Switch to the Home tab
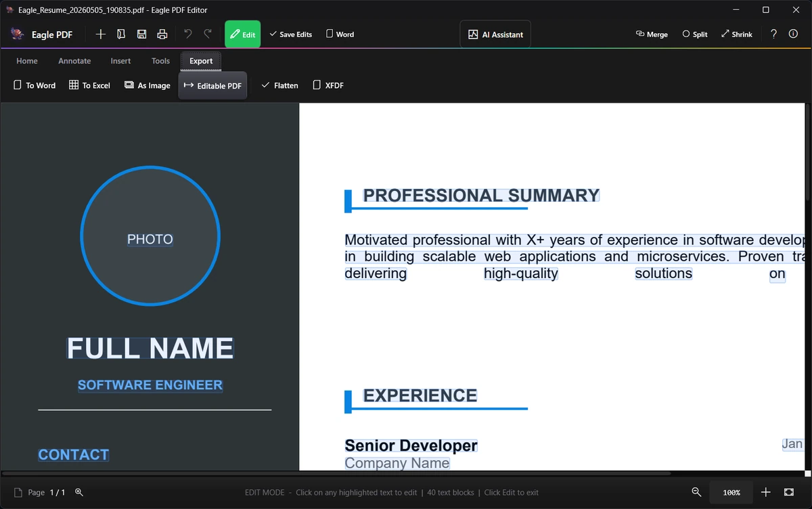This screenshot has width=812, height=509. click(27, 61)
